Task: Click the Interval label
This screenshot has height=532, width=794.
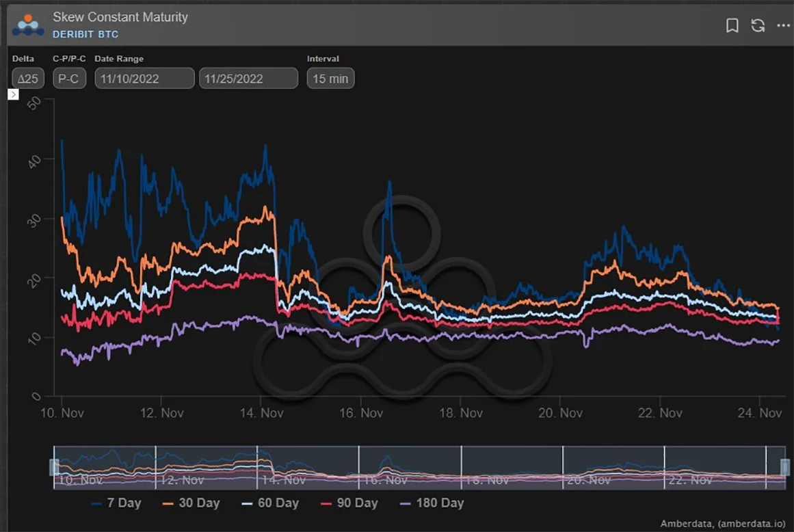Action: pyautogui.click(x=323, y=59)
